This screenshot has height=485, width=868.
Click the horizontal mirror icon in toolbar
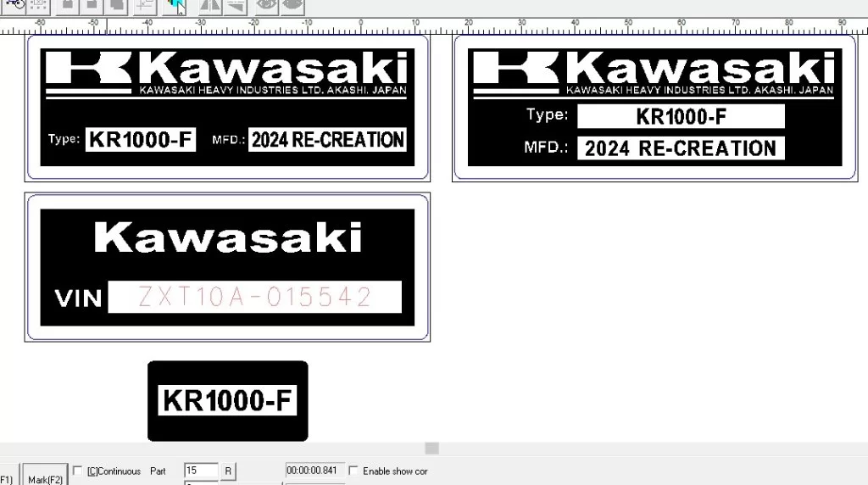click(x=210, y=6)
